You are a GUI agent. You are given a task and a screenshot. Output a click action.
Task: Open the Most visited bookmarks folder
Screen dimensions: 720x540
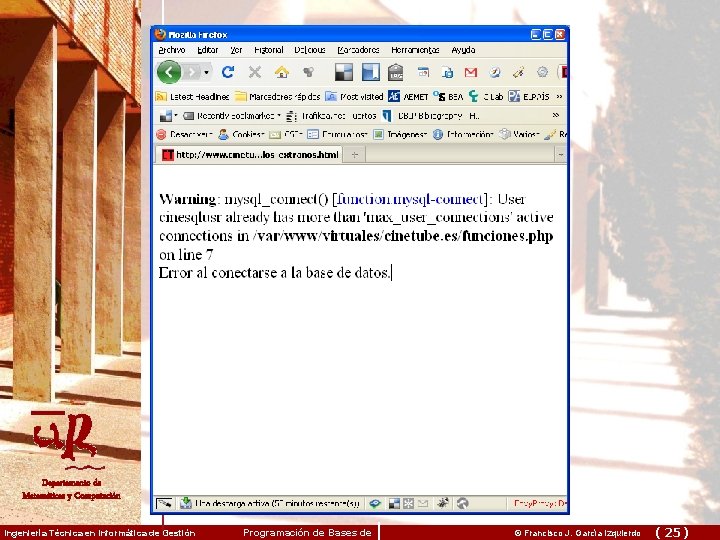[x=354, y=96]
